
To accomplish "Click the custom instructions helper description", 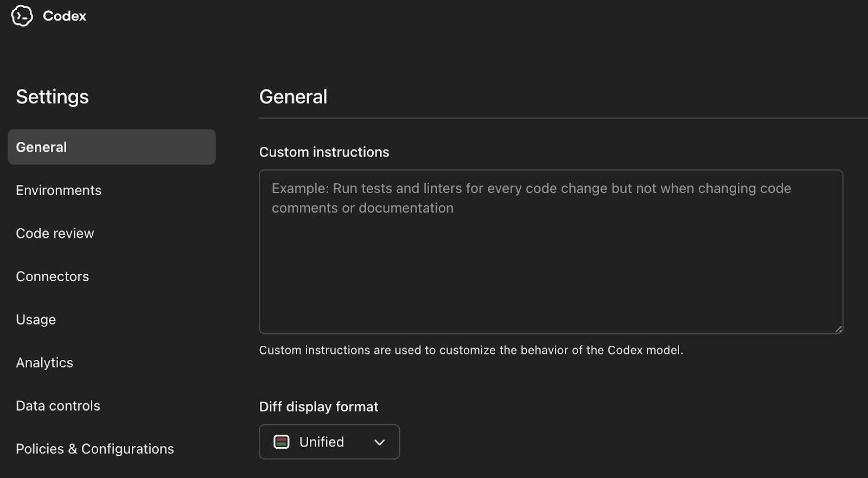I will [471, 350].
